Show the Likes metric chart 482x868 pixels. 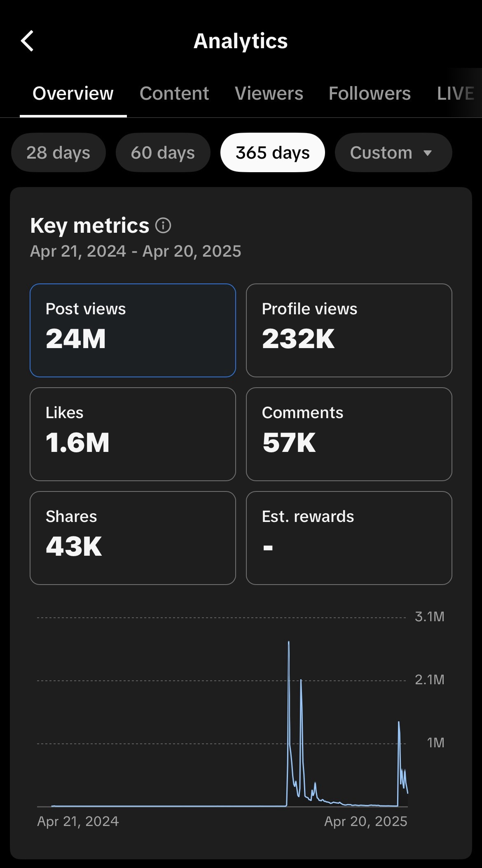coord(133,434)
